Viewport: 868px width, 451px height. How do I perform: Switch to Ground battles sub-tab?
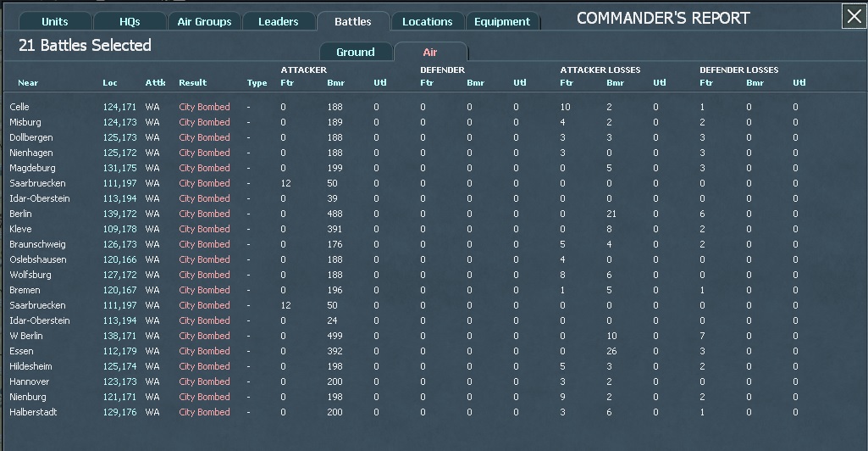[356, 52]
